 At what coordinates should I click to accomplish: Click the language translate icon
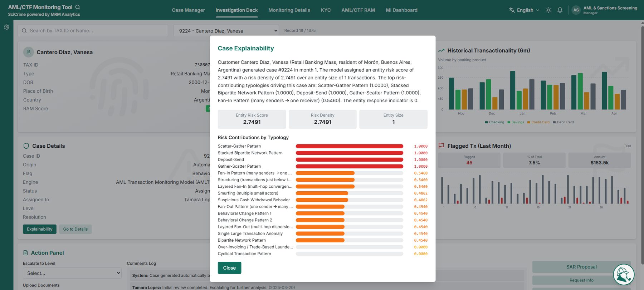tap(512, 10)
